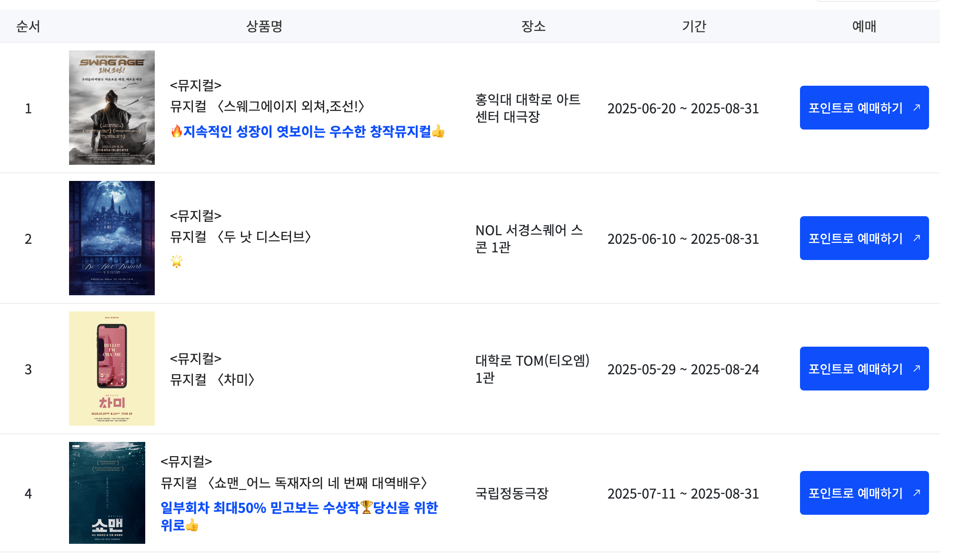Click the 일부회차 최대50% promo text

click(299, 517)
